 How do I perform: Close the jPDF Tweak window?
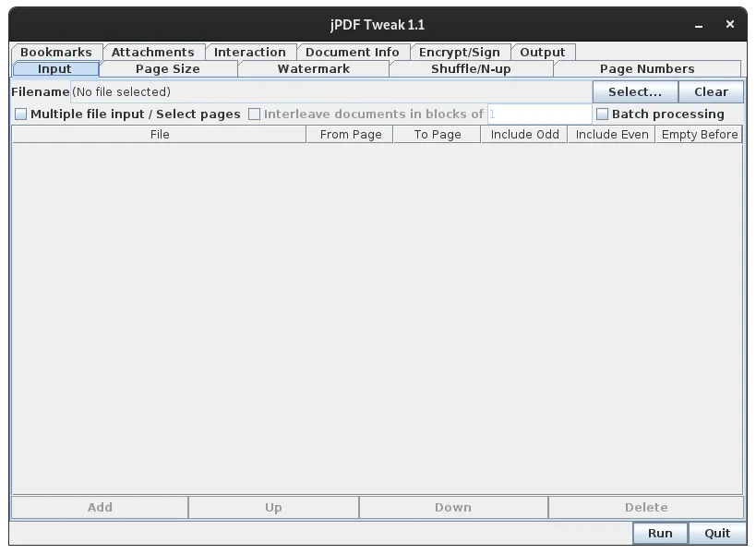point(730,24)
